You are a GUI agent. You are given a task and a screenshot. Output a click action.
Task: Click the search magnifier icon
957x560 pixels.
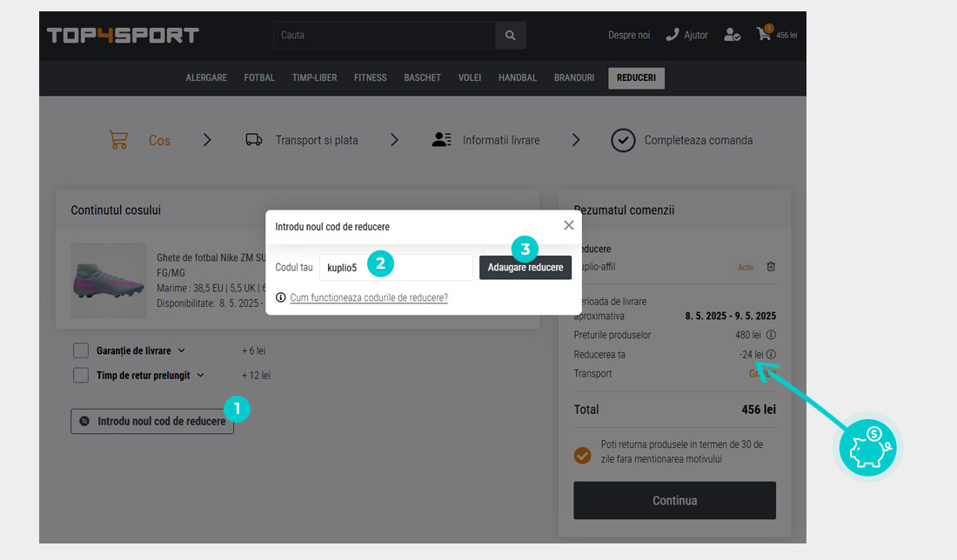tap(510, 36)
